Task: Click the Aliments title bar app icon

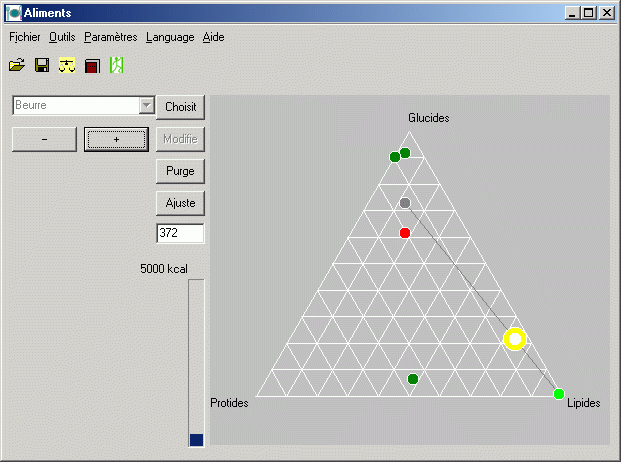Action: tap(12, 13)
